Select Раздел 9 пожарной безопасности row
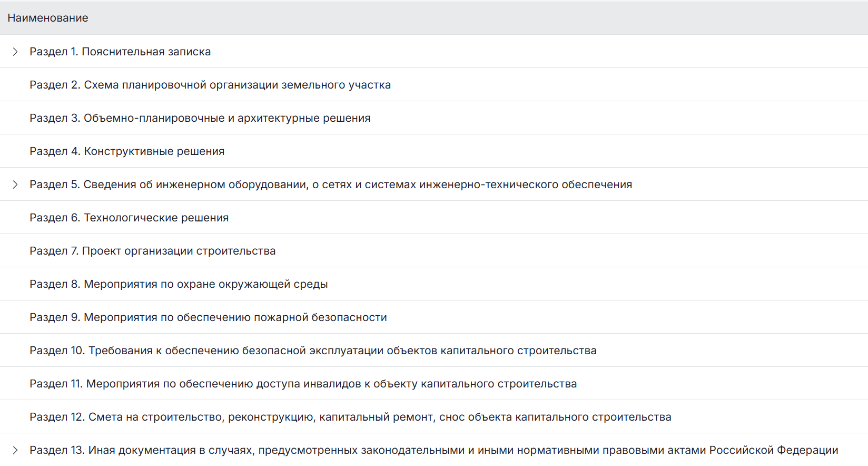 (x=208, y=317)
